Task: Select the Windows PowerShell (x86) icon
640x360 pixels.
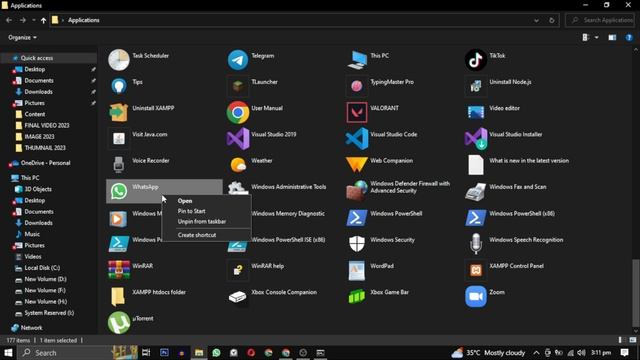Action: pyautogui.click(x=476, y=218)
